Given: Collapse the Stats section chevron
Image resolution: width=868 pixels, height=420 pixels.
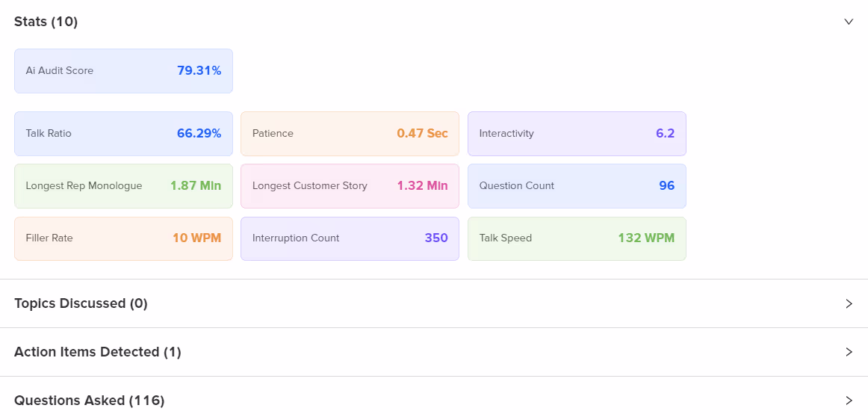Looking at the screenshot, I should [x=849, y=22].
